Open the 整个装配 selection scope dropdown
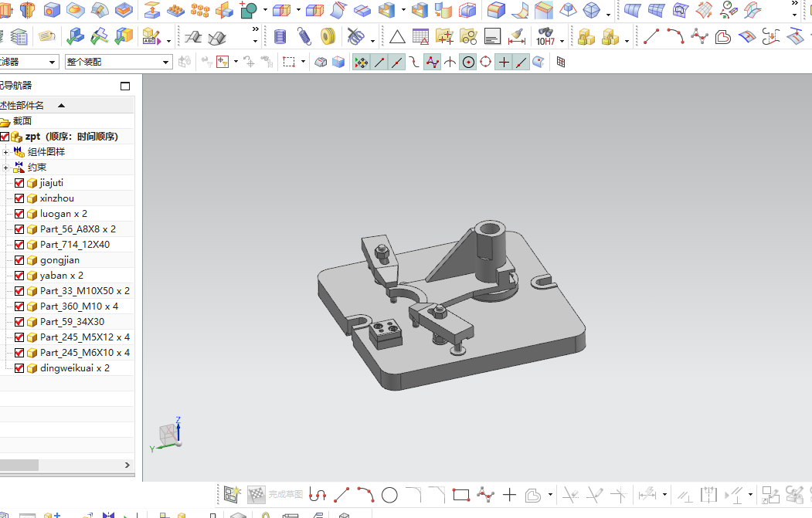Screen dimensions: 812x518 (118, 62)
